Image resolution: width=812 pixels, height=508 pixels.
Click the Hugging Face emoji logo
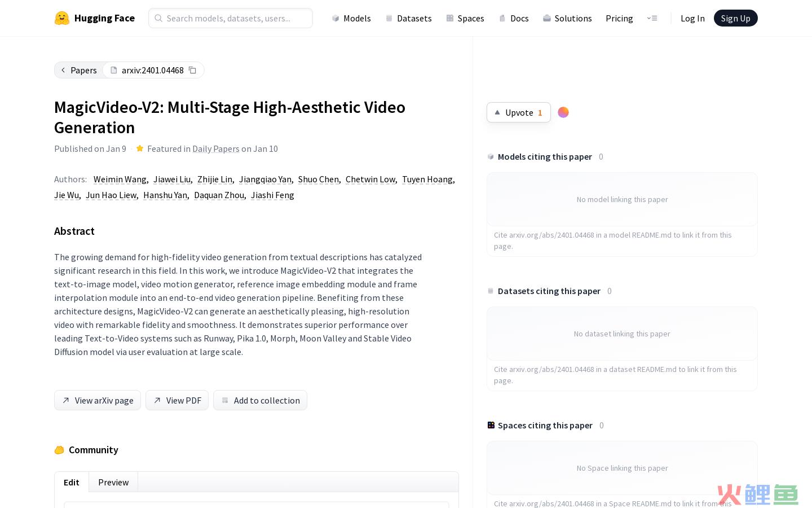[x=62, y=18]
